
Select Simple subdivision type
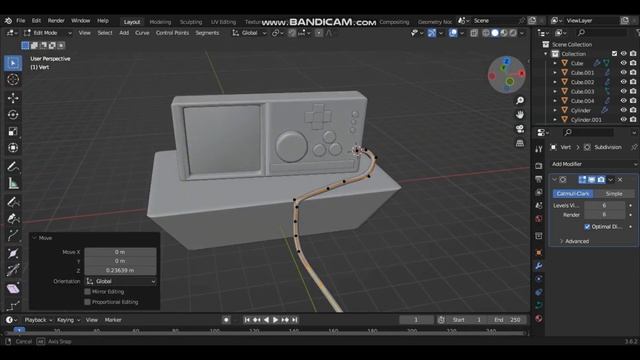click(x=614, y=194)
